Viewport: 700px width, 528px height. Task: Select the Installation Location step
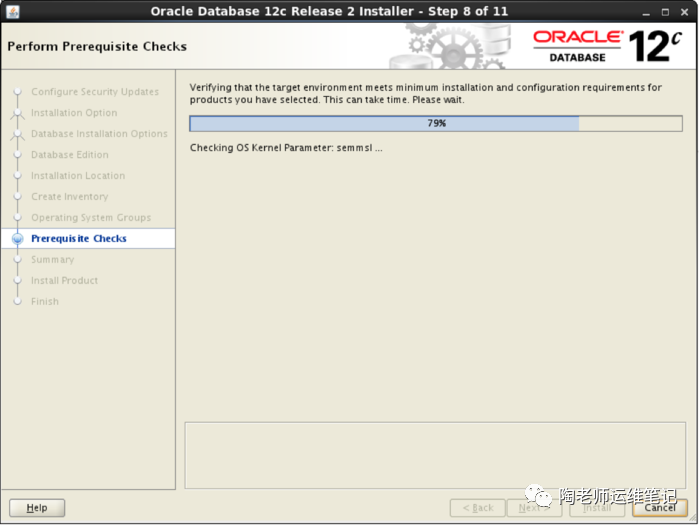click(78, 175)
